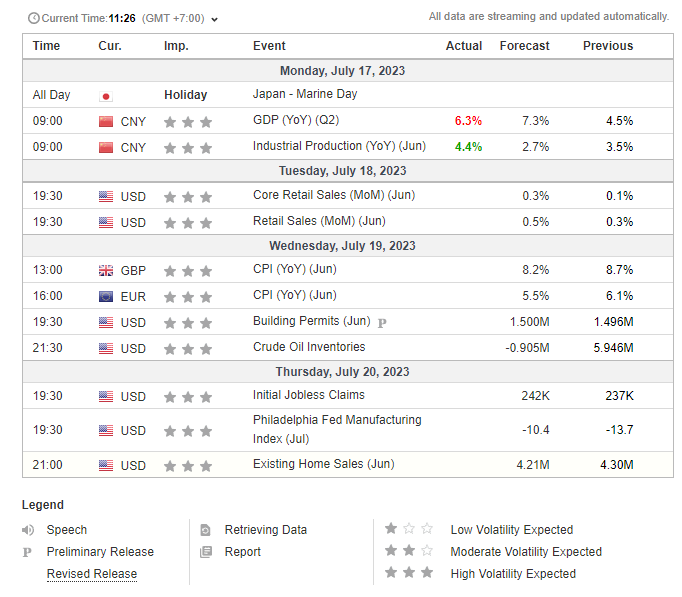Image resolution: width=682 pixels, height=597 pixels.
Task: Click the US flag in Crude Oil Inventories row
Action: point(106,349)
